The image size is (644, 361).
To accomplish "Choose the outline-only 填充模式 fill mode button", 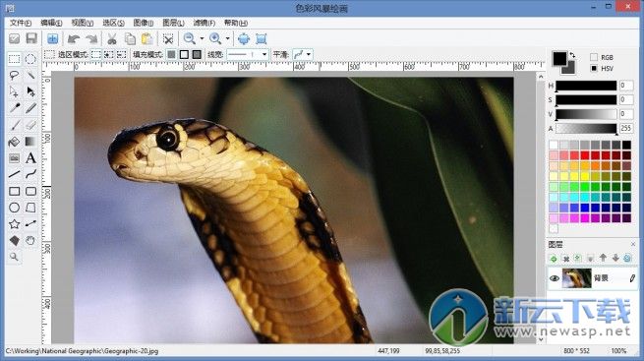I will coord(184,54).
